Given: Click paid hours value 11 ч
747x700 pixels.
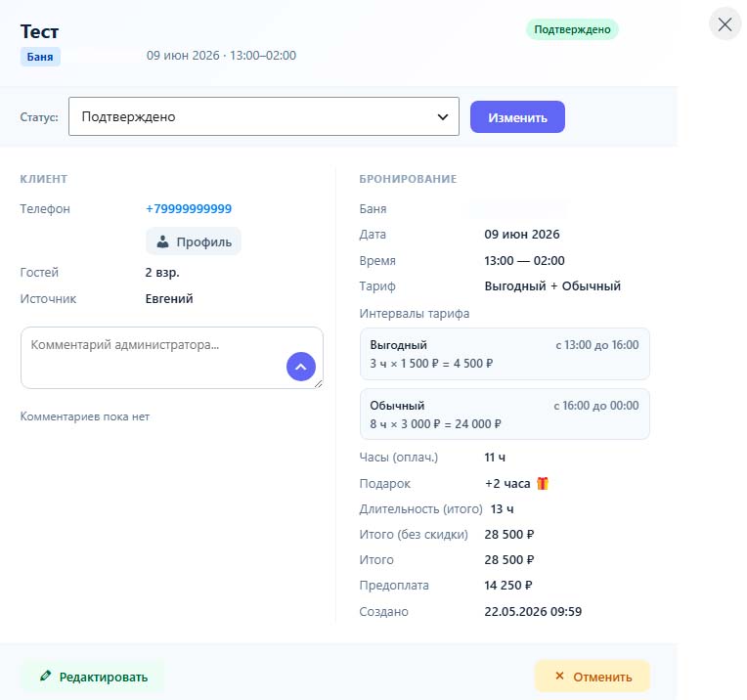Looking at the screenshot, I should click(x=495, y=458).
